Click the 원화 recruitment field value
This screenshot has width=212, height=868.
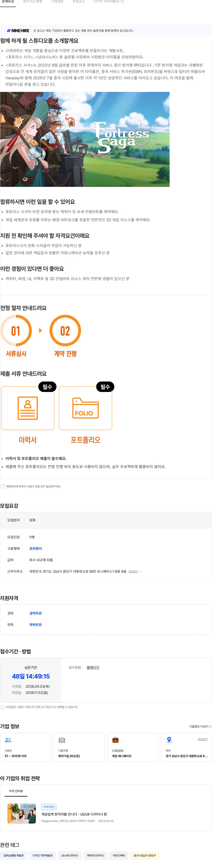tap(32, 520)
